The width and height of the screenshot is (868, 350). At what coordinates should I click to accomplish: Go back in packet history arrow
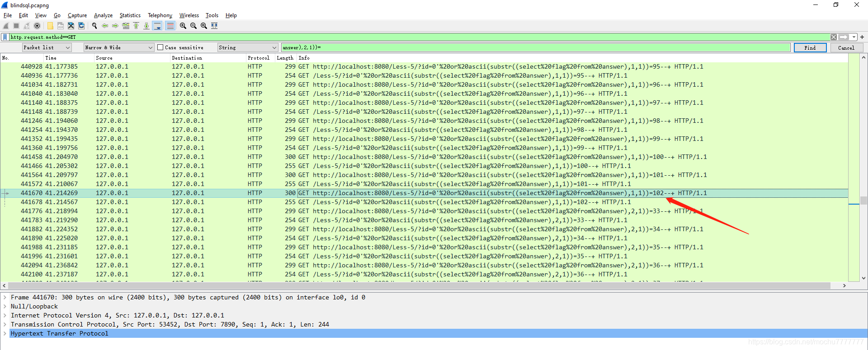point(105,26)
